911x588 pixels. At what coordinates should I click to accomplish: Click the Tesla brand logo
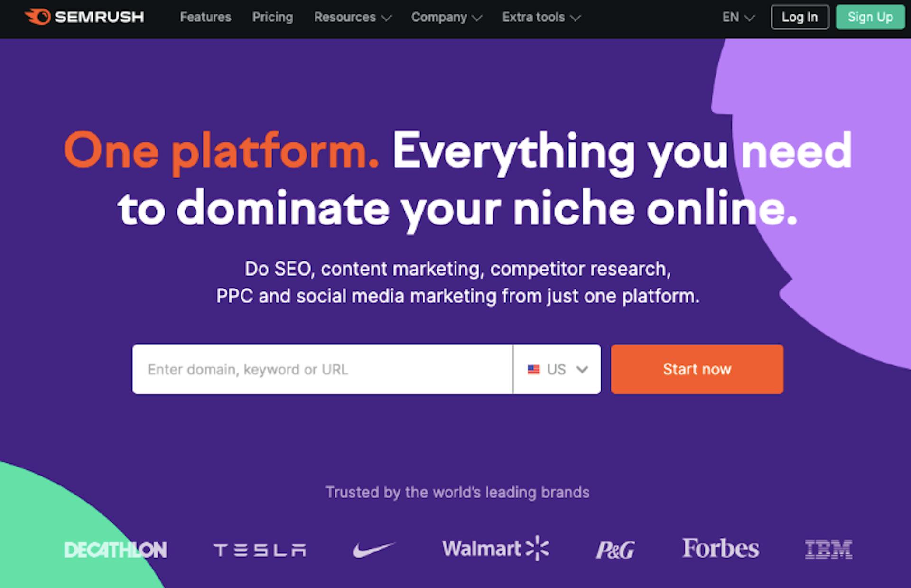[x=260, y=550]
